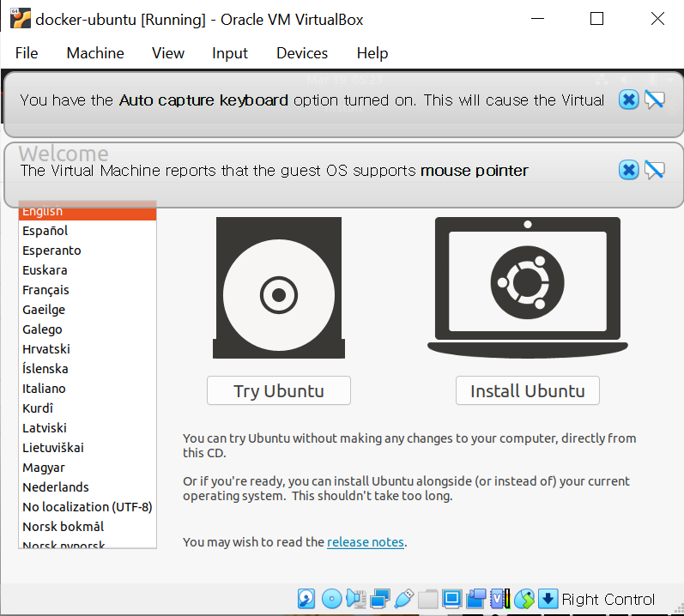684x616 pixels.
Task: Click the CD disc image above Try Ubuntu
Action: click(279, 287)
